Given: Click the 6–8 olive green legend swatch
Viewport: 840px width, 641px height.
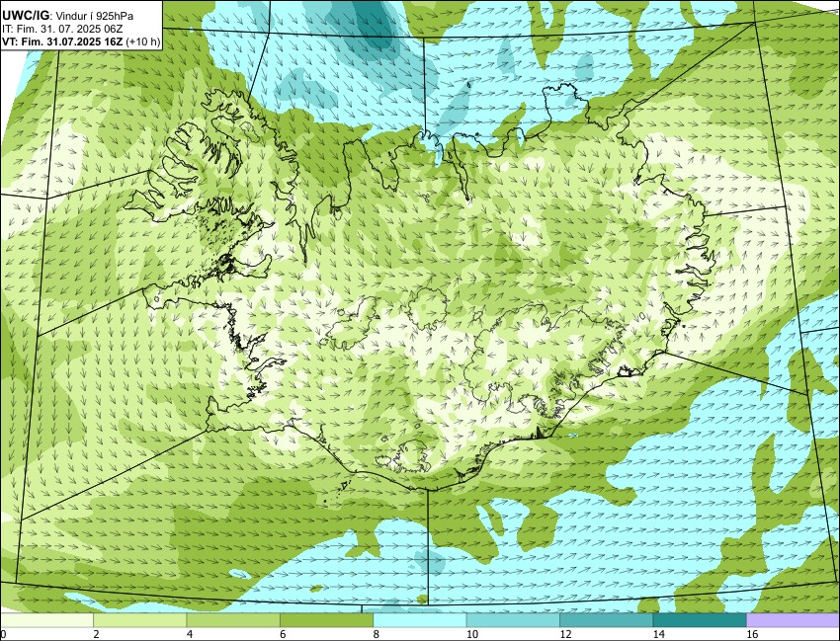Looking at the screenshot, I should click(x=326, y=620).
